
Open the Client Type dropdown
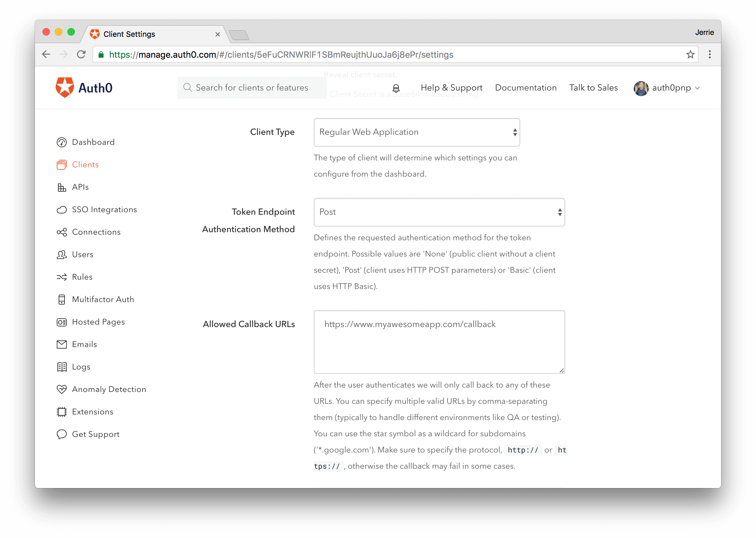click(x=416, y=132)
